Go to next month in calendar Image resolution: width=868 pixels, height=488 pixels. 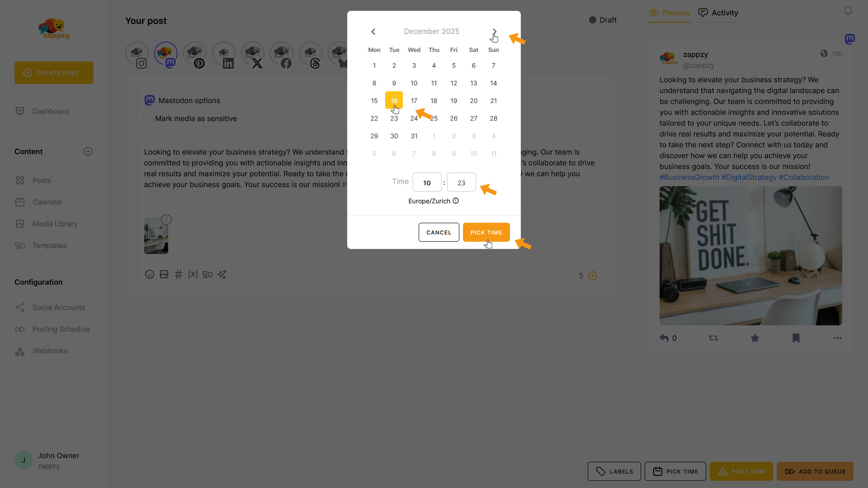[x=494, y=32]
